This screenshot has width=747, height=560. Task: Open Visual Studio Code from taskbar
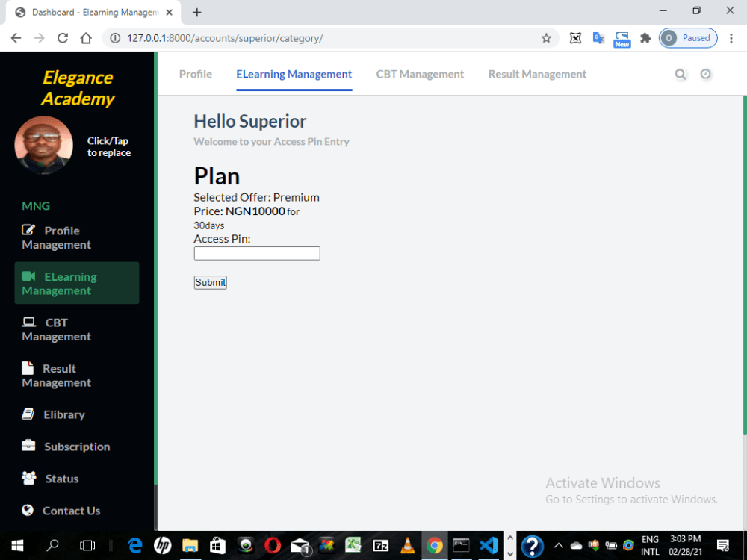pos(489,545)
